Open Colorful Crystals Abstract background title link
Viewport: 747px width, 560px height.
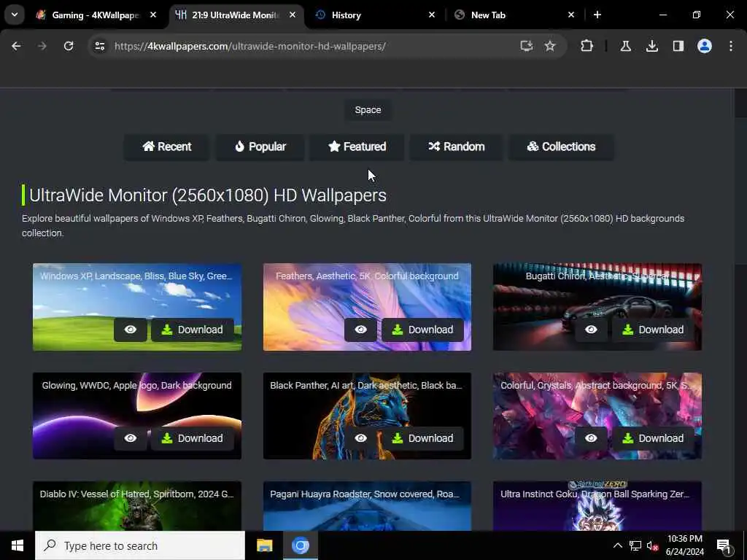click(597, 385)
